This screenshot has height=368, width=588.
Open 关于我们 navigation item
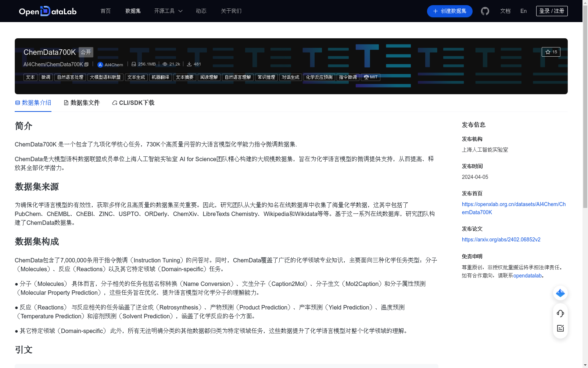coord(231,11)
